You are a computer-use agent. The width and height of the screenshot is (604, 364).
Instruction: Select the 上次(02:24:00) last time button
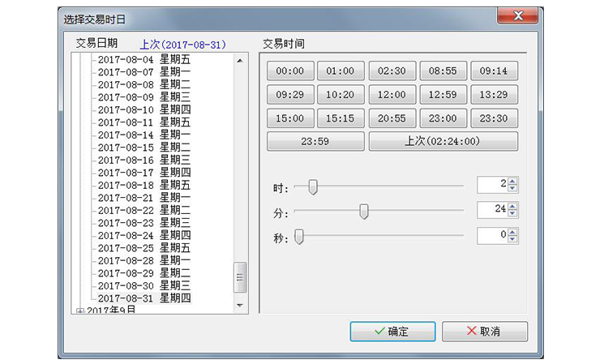[x=443, y=142]
